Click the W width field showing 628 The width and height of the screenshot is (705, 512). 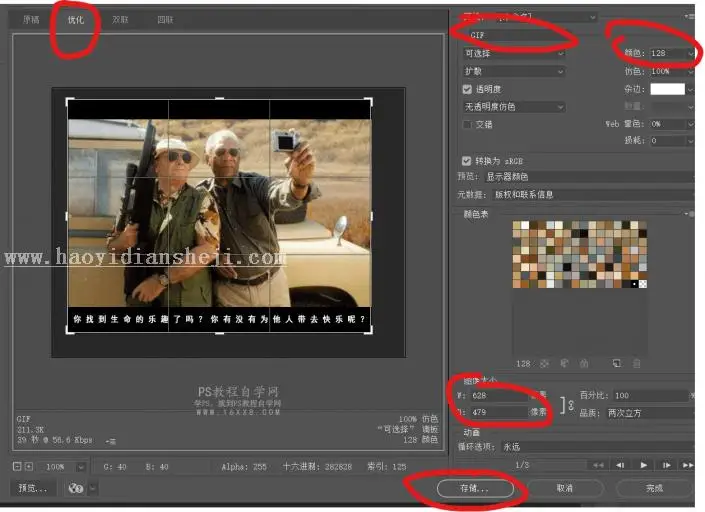(498, 396)
